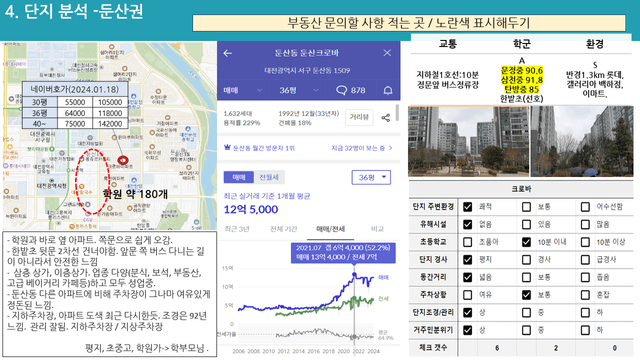
Task: Tap the notification bell icon
Action: (x=388, y=90)
